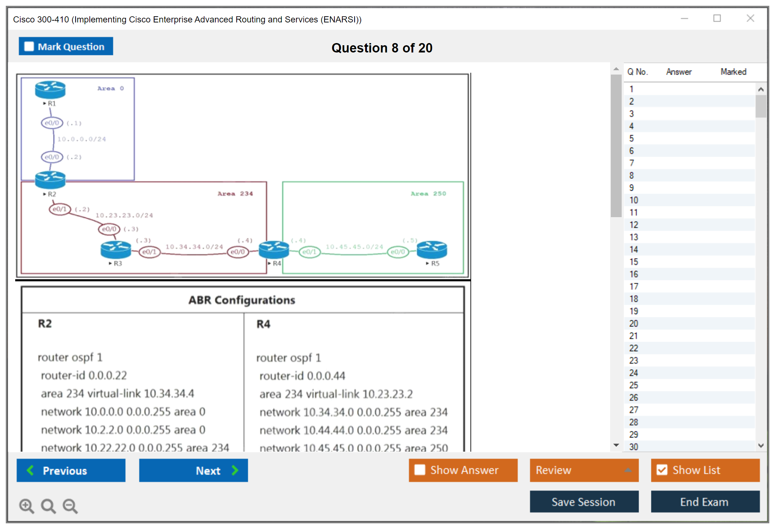Image resolution: width=778 pixels, height=532 pixels.
Task: Click the green arrow on the Next button
Action: [x=235, y=470]
